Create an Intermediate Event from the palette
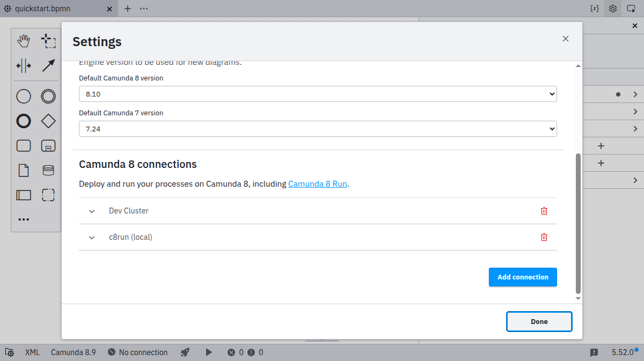 48,97
